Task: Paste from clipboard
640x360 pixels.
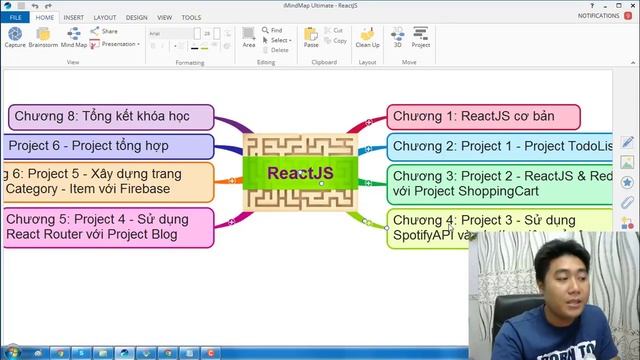Action: (x=311, y=37)
